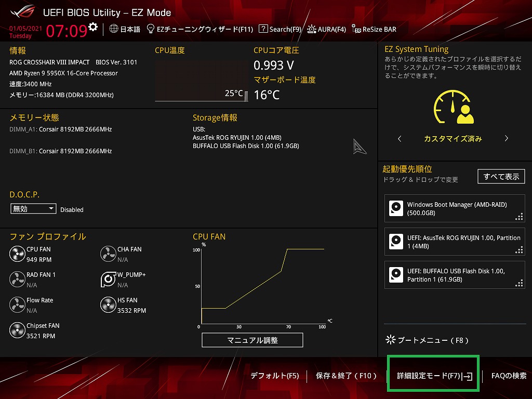
Task: Open Search (F9)
Action: (280, 29)
